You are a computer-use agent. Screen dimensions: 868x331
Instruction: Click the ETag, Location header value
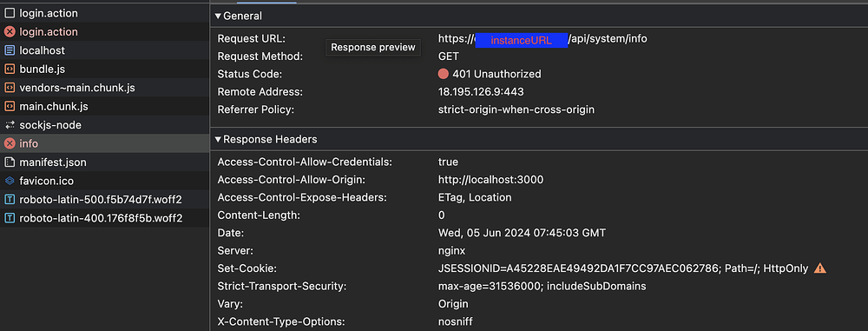click(475, 197)
